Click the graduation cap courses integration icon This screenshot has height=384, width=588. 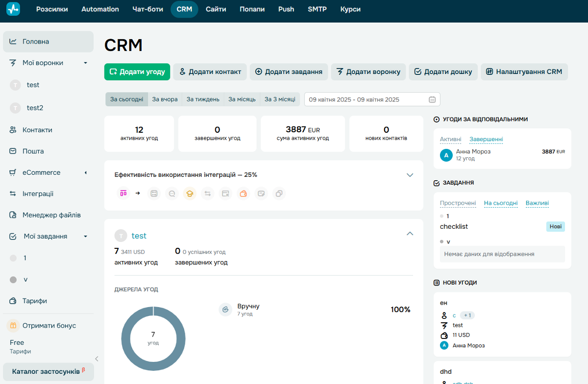(x=190, y=193)
